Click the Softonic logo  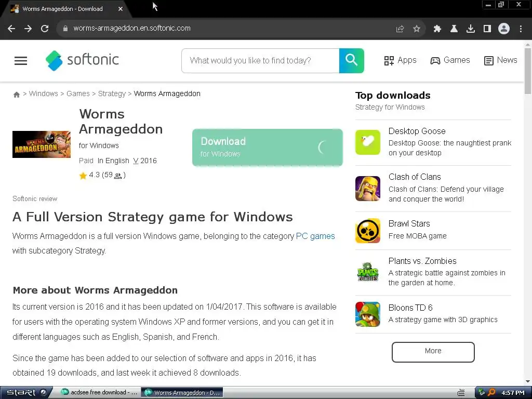click(x=83, y=60)
